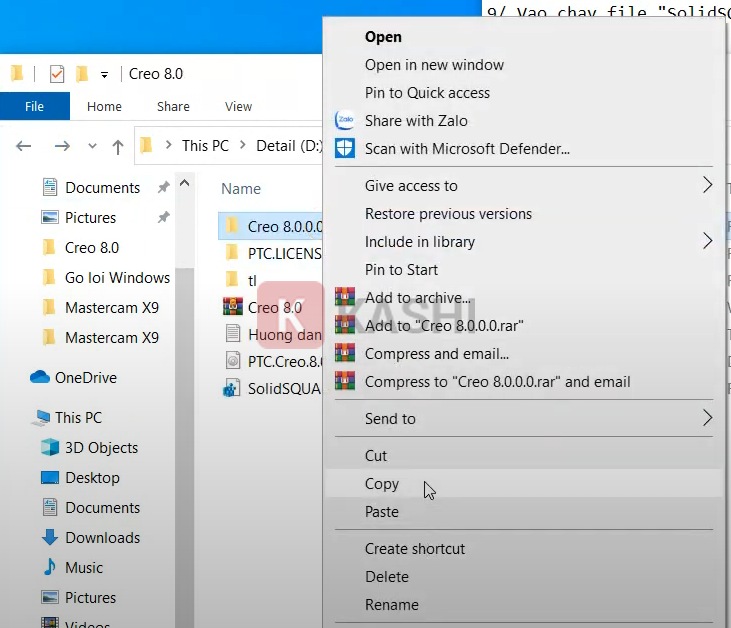Select Restore previous versions

[x=448, y=214]
